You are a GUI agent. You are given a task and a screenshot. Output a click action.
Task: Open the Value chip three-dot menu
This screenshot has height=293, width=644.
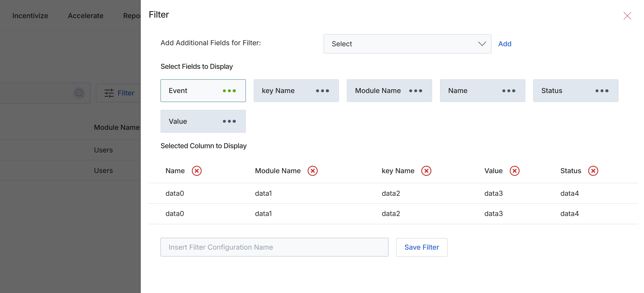point(229,121)
